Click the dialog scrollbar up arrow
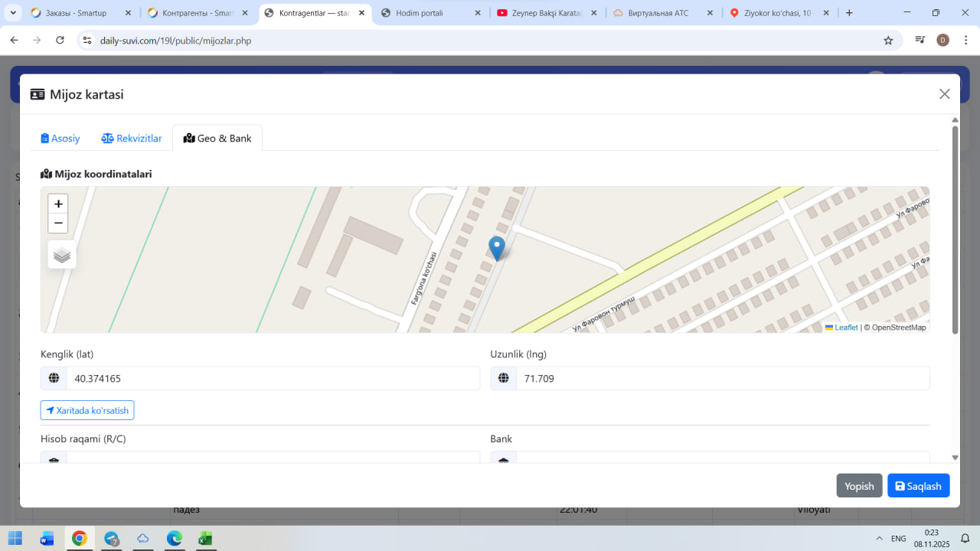The image size is (980, 551). (955, 120)
